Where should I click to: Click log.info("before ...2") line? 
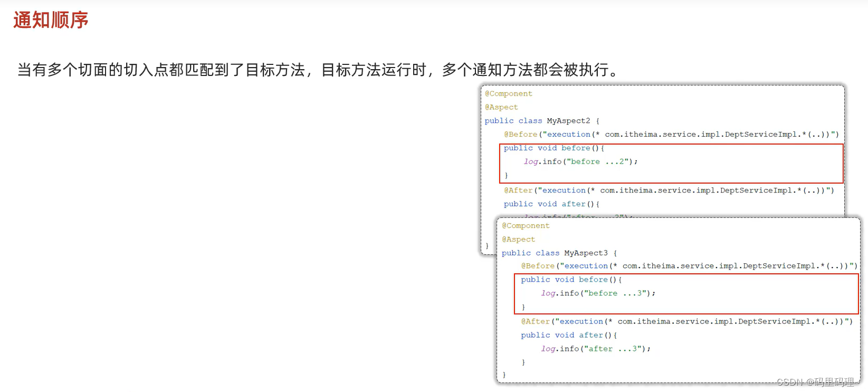pos(580,161)
